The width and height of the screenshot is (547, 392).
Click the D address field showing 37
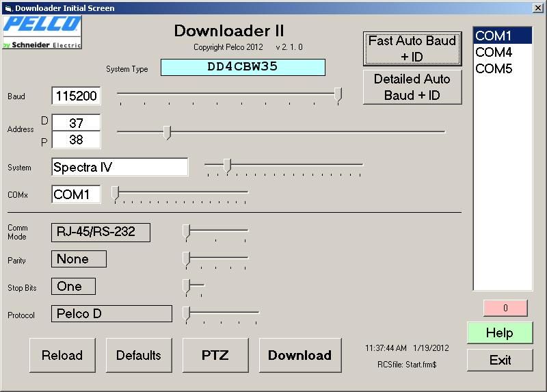[76, 122]
